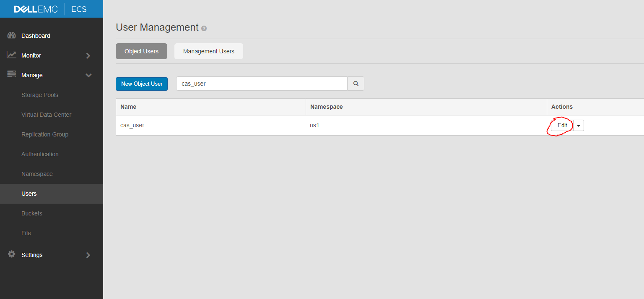Click the search magnifier icon
Image resolution: width=644 pixels, height=299 pixels.
coord(356,84)
